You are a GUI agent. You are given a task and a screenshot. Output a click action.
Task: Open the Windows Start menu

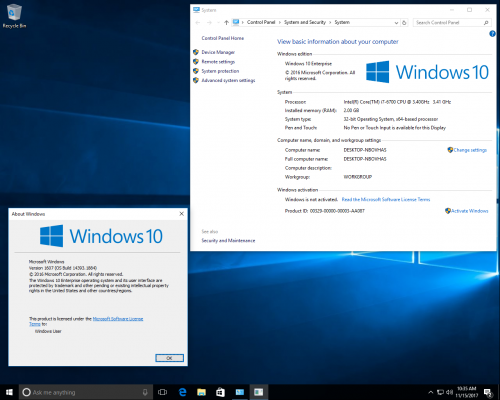pyautogui.click(x=9, y=392)
